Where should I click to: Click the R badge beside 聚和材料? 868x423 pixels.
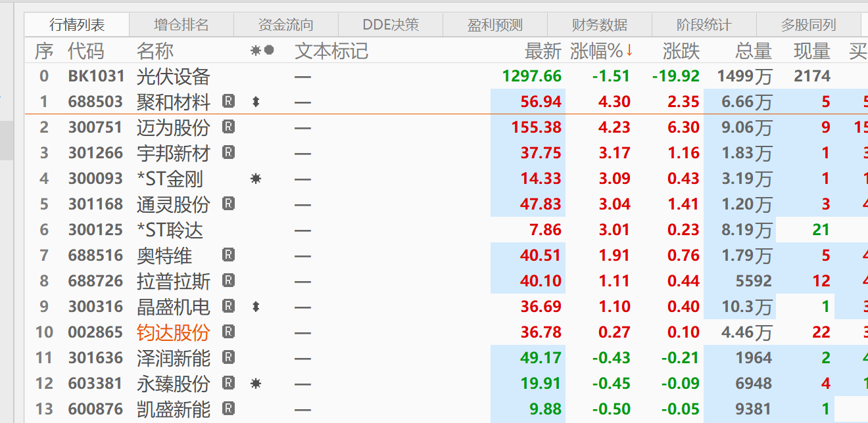[x=228, y=101]
